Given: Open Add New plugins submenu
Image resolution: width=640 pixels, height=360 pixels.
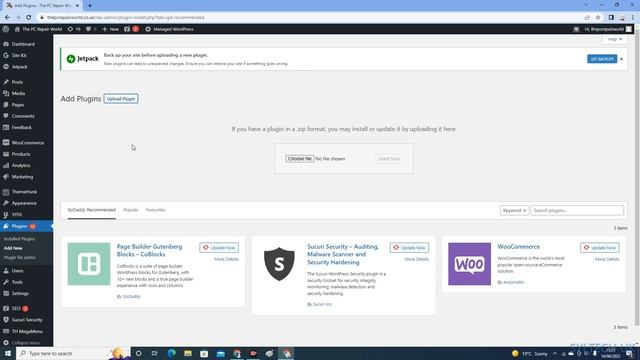Looking at the screenshot, I should (x=13, y=248).
